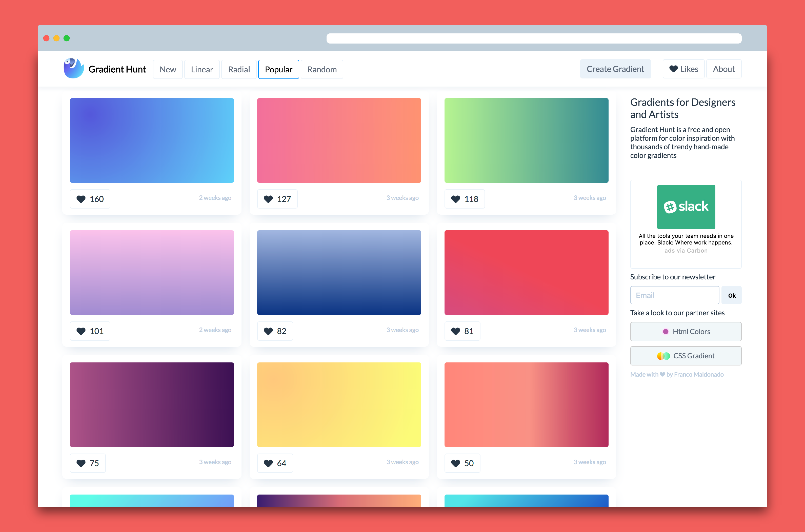Select the New tab
Screen dimensions: 805x532
[x=168, y=69]
